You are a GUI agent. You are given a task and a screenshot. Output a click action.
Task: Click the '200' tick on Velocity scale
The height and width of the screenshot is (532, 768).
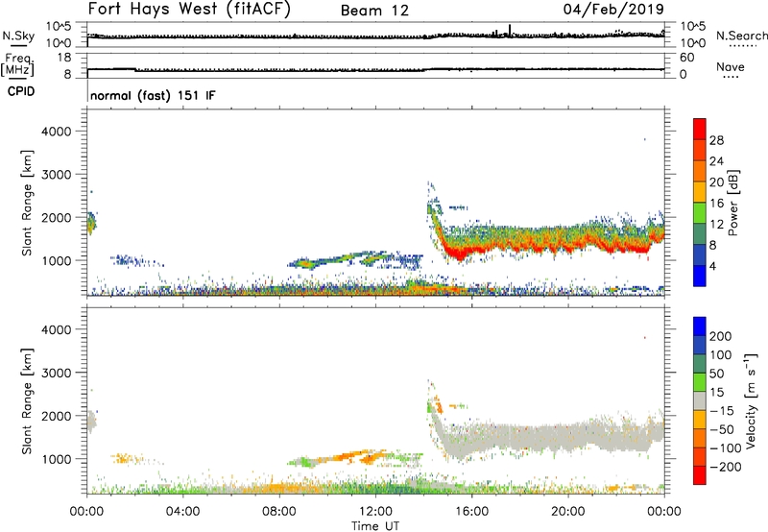pos(721,336)
